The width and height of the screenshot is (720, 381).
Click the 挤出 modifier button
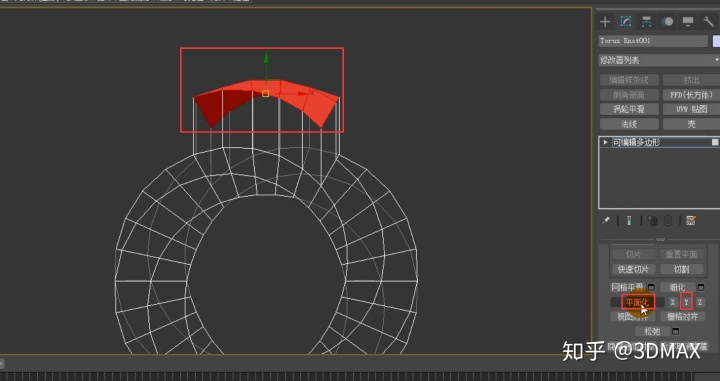691,80
